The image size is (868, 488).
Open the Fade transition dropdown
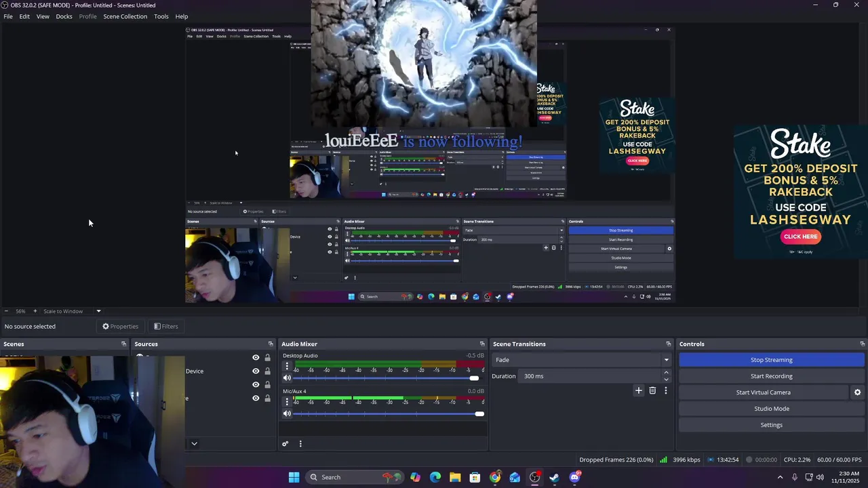pos(582,360)
